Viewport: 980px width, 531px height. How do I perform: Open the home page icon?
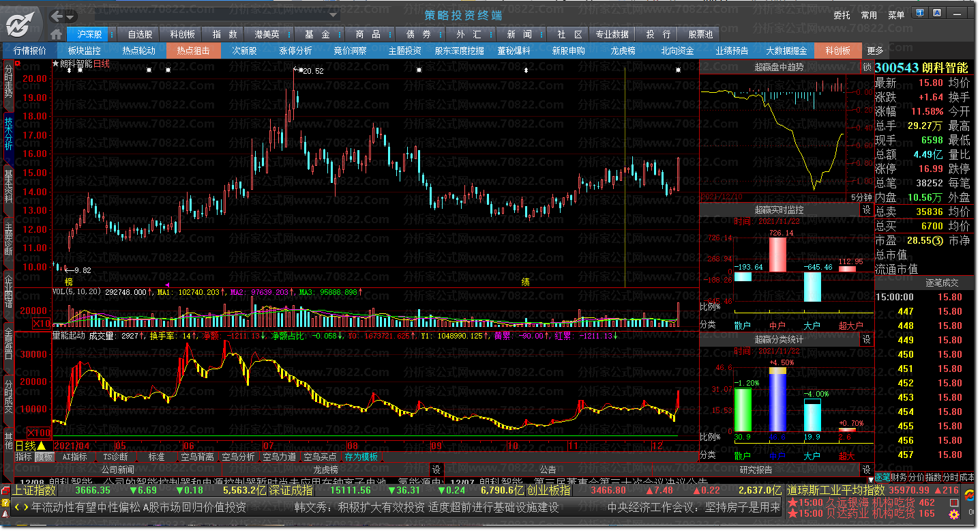tap(56, 34)
